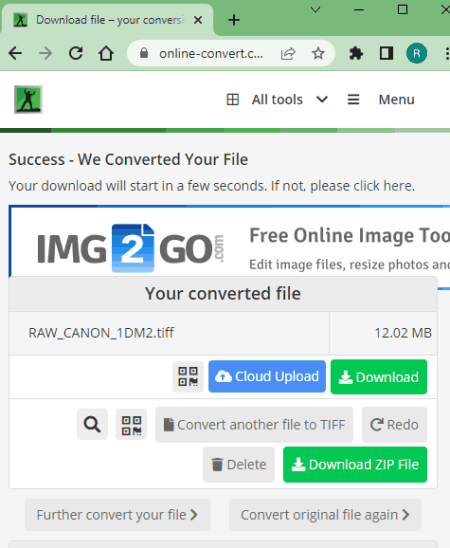Show QR code beside Convert another file
The width and height of the screenshot is (450, 548).
tap(131, 424)
